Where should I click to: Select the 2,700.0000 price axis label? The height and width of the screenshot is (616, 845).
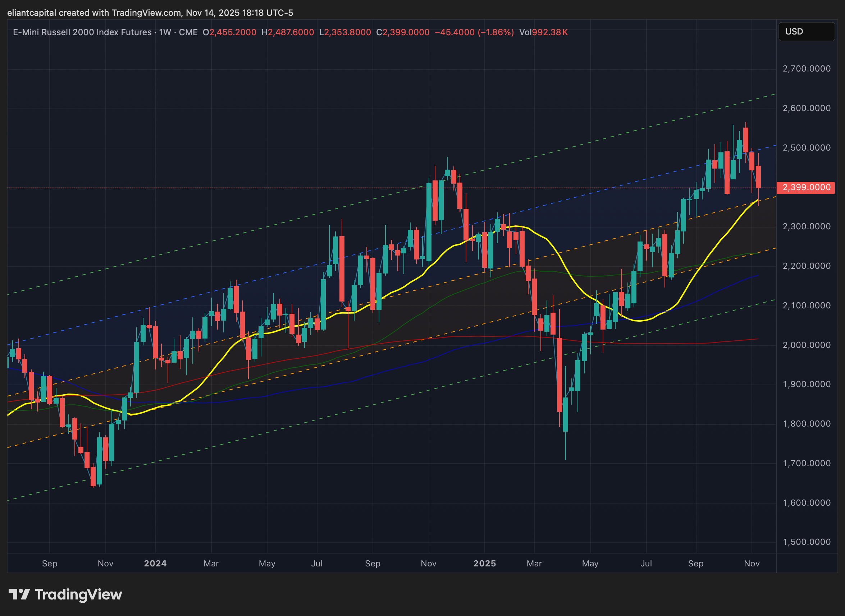point(807,69)
